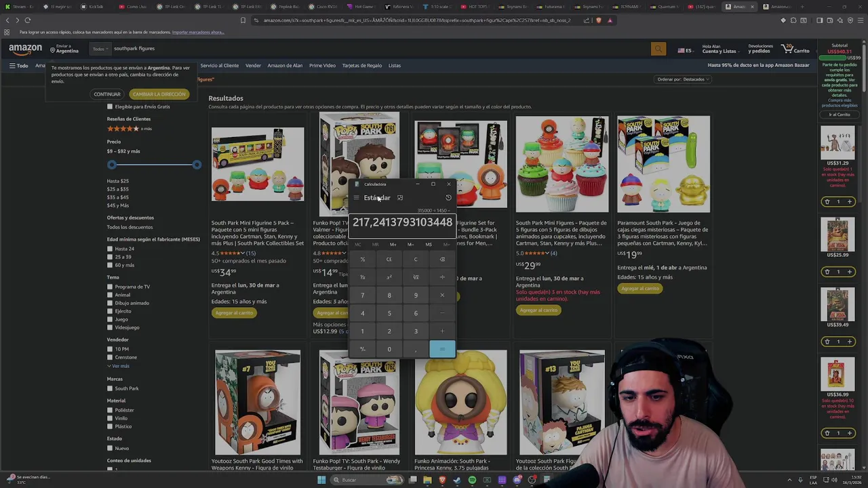Click the divide key in Calculator

(x=442, y=277)
